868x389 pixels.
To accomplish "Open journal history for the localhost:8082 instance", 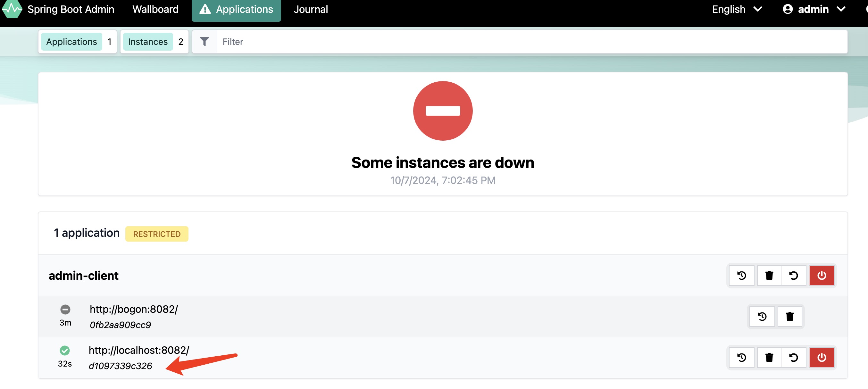I will click(x=741, y=357).
